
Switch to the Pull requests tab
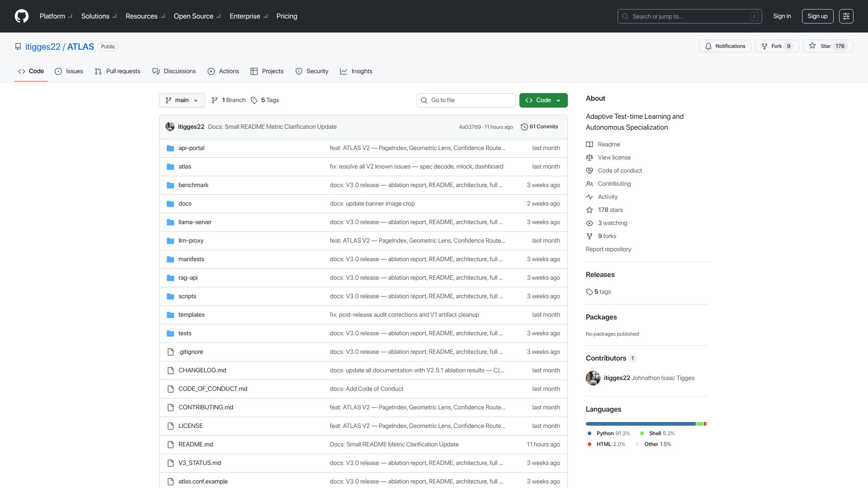(x=118, y=71)
